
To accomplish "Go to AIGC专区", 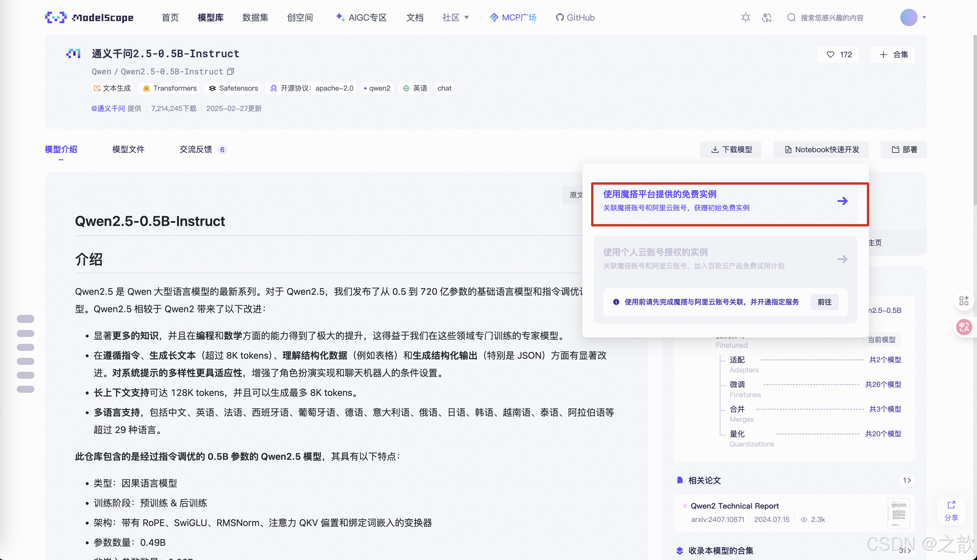I will [x=361, y=17].
